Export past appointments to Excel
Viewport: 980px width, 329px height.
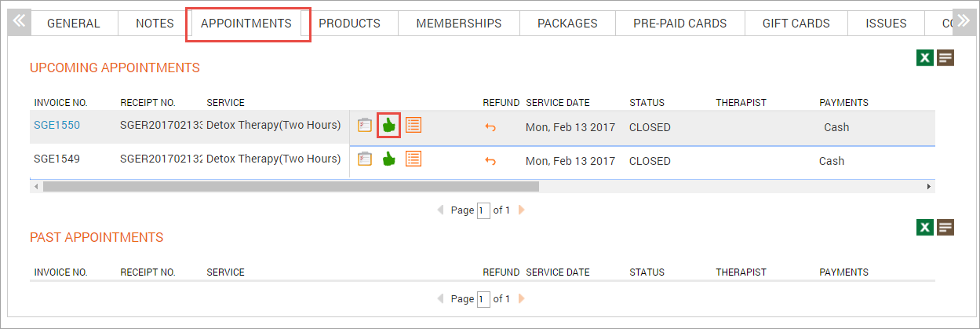click(x=925, y=227)
